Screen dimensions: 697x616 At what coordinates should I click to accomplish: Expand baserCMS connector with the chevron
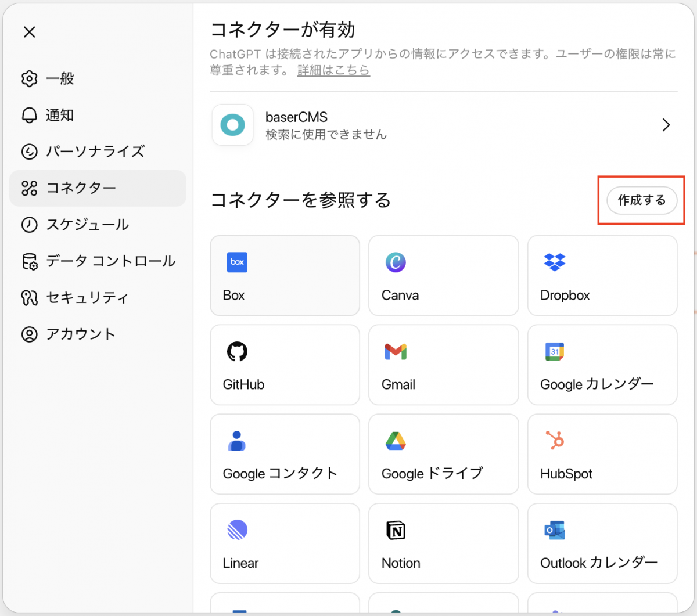tap(666, 125)
